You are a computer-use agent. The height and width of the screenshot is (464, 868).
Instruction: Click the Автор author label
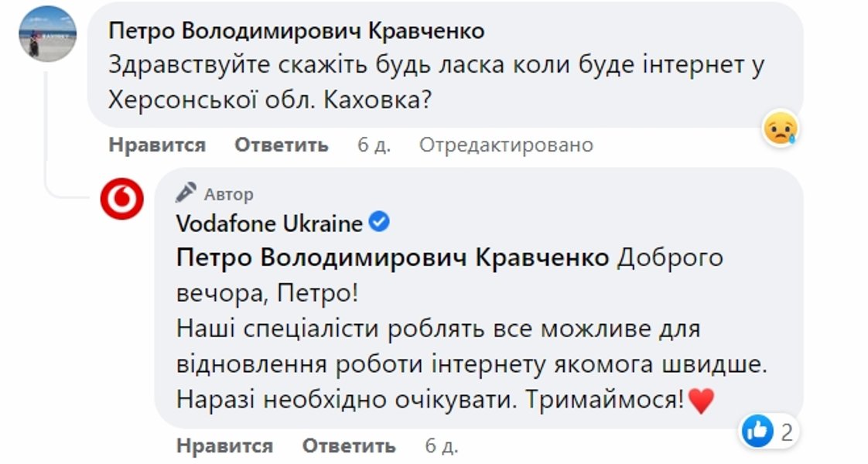pyautogui.click(x=228, y=193)
